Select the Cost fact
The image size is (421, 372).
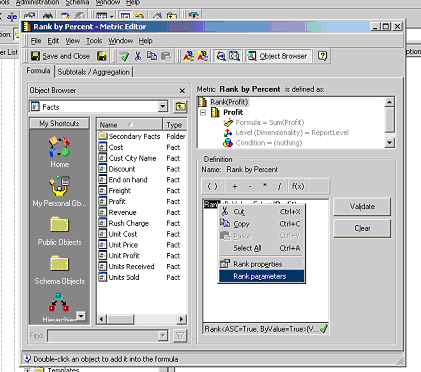[x=111, y=147]
